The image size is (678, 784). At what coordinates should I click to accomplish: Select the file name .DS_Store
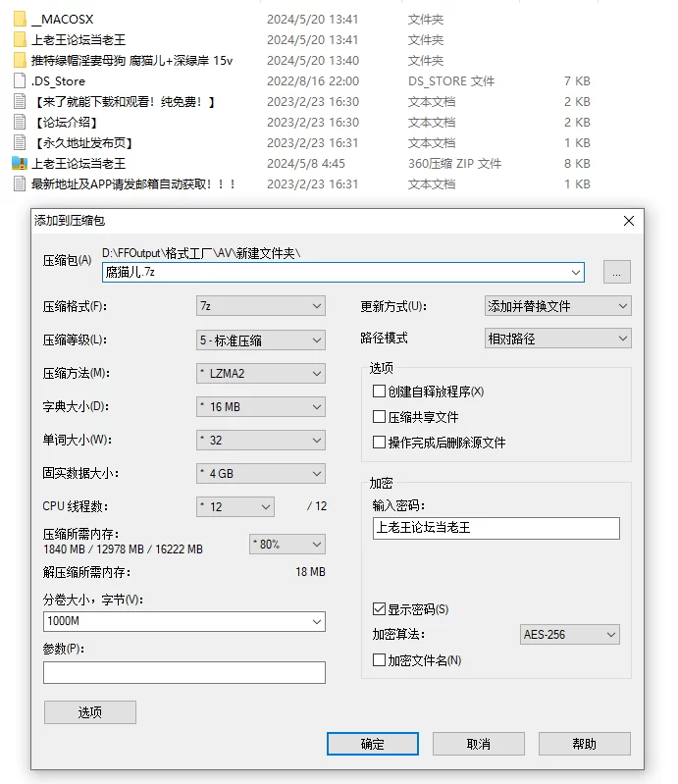58,81
